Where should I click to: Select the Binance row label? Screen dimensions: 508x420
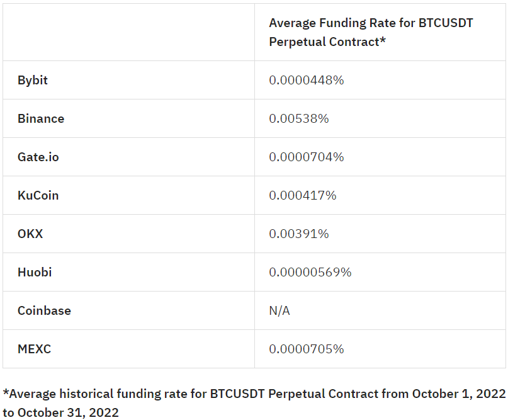coord(41,118)
